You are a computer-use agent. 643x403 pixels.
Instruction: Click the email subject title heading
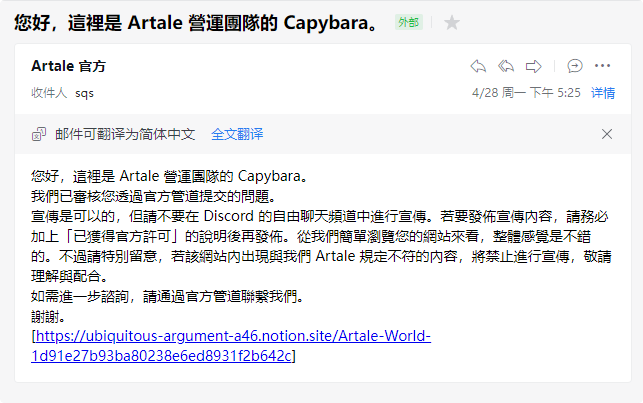click(195, 23)
